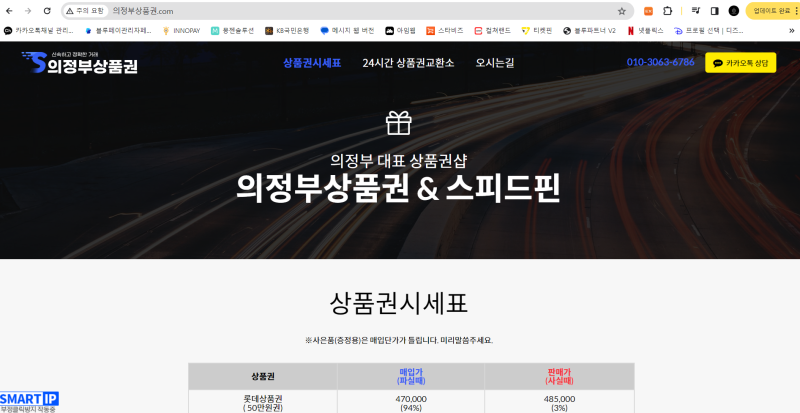This screenshot has height=413, width=800.
Task: Select the 상품권시세표 navigation menu
Action: pos(312,63)
